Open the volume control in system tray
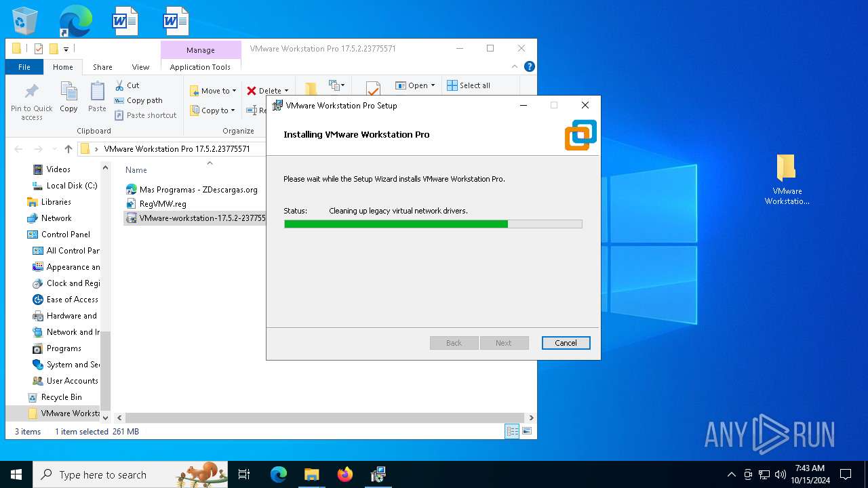This screenshot has height=488, width=868. click(780, 474)
